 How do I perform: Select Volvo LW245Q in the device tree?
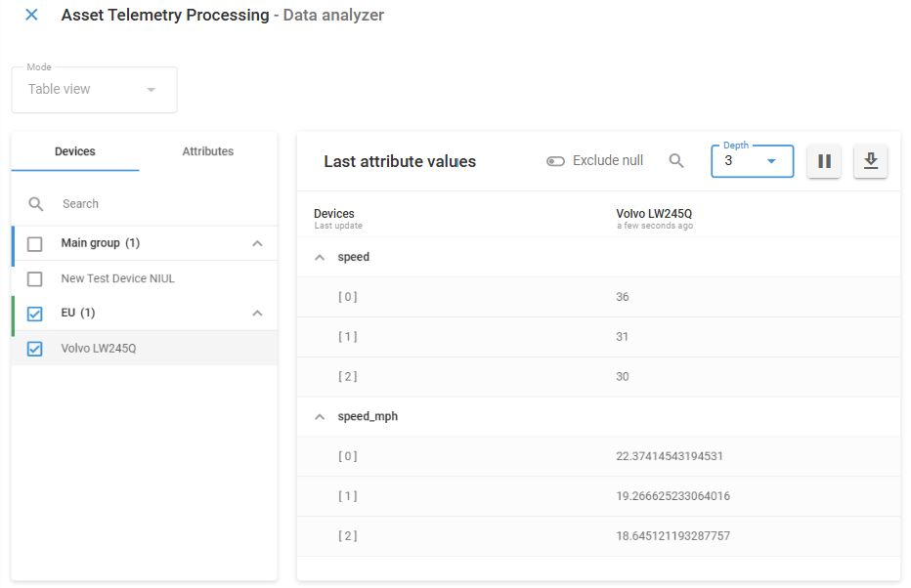pos(98,349)
